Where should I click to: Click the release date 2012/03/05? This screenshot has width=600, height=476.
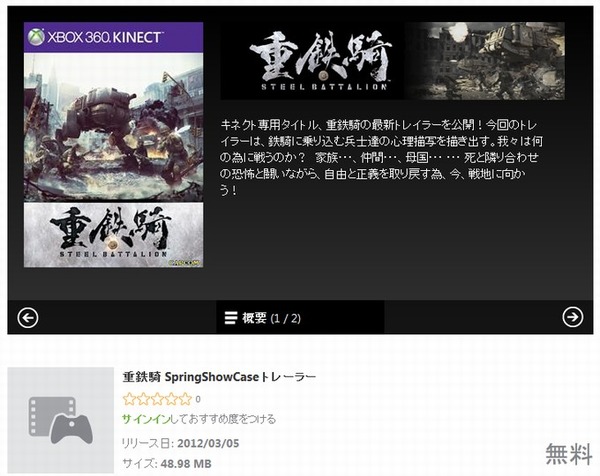tap(208, 443)
